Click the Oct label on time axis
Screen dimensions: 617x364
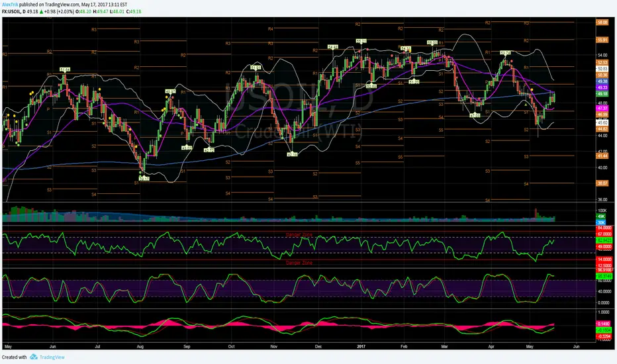(x=232, y=347)
